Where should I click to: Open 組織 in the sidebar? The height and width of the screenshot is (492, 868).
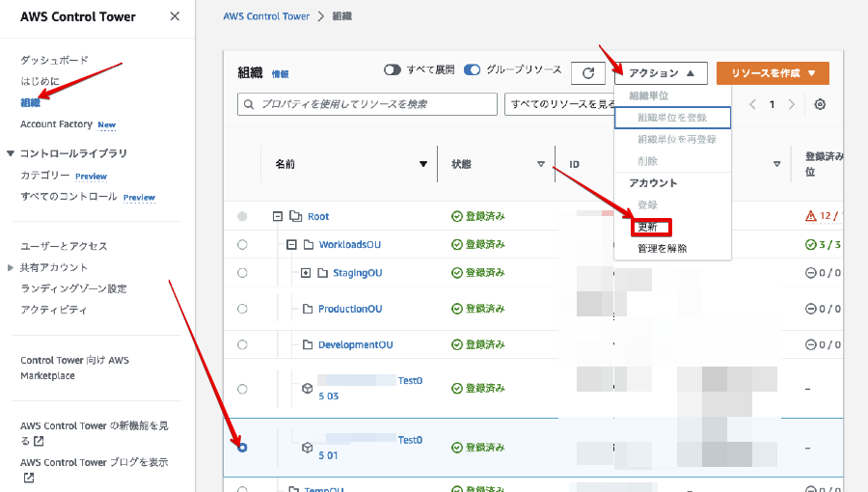(31, 102)
